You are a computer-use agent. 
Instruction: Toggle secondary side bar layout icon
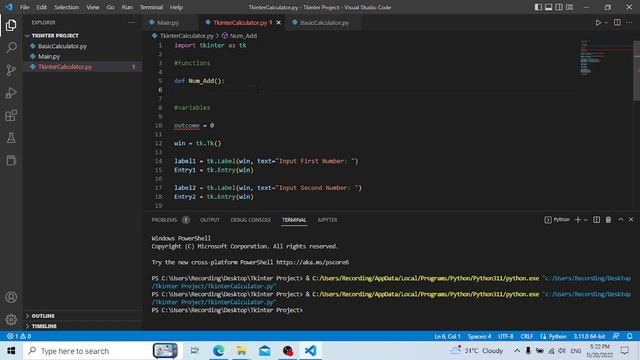[x=559, y=7]
